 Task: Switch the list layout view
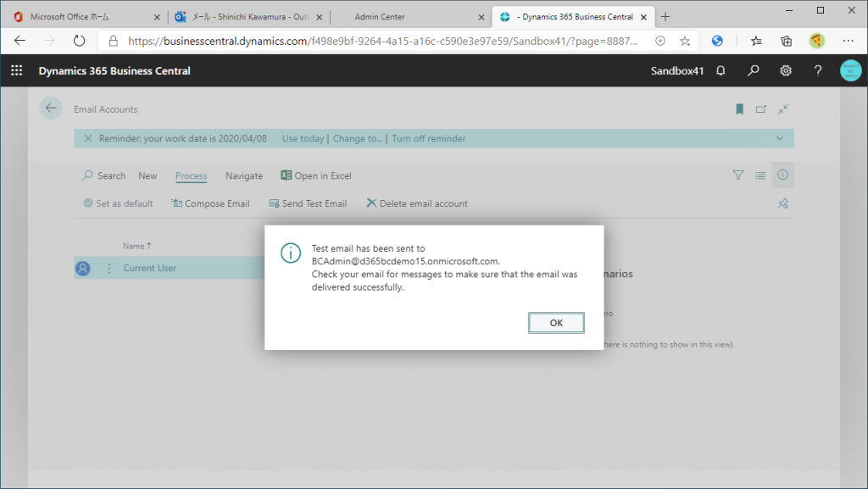point(760,175)
